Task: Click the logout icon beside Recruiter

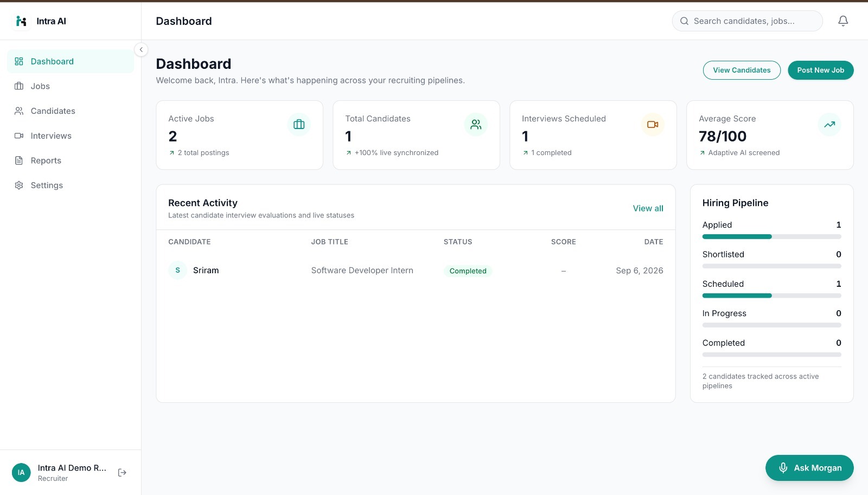Action: (122, 473)
